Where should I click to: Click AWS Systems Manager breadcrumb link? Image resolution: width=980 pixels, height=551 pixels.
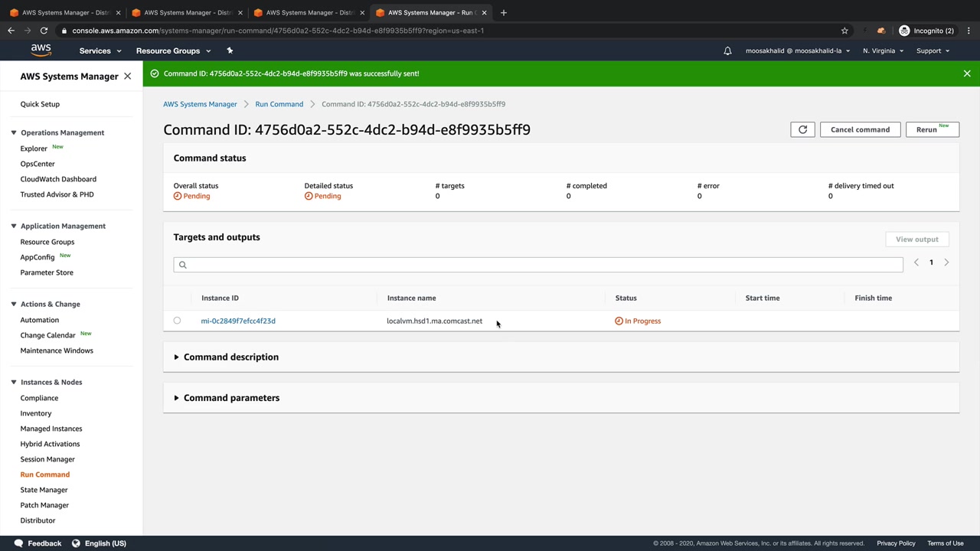200,104
